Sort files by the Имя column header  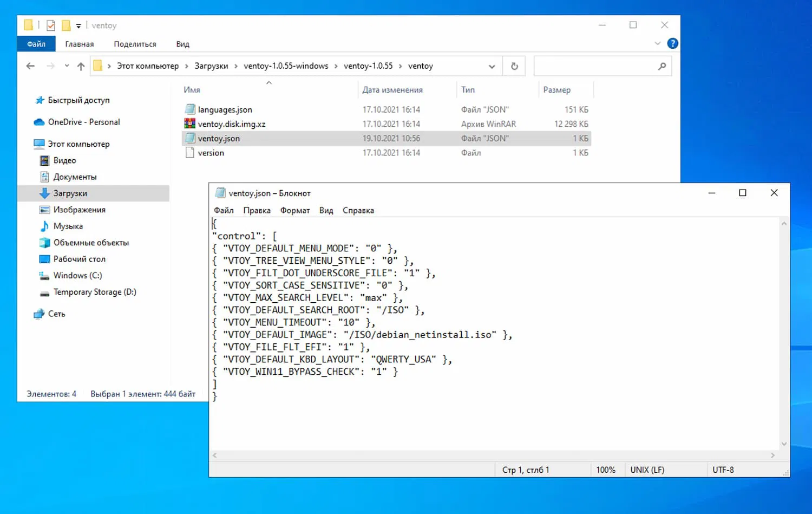[192, 90]
